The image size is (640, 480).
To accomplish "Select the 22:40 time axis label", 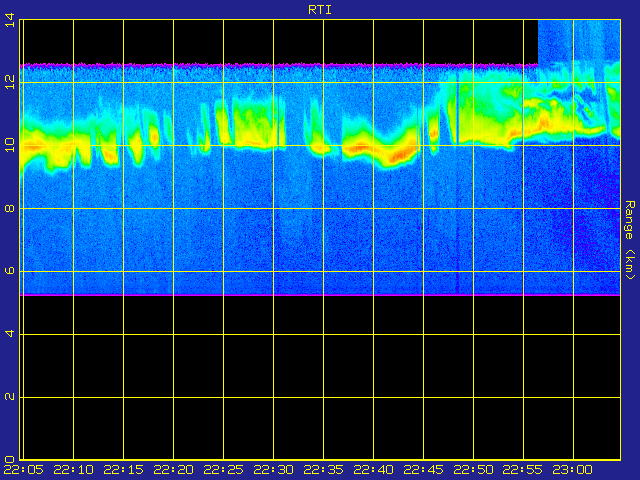I will (x=373, y=470).
